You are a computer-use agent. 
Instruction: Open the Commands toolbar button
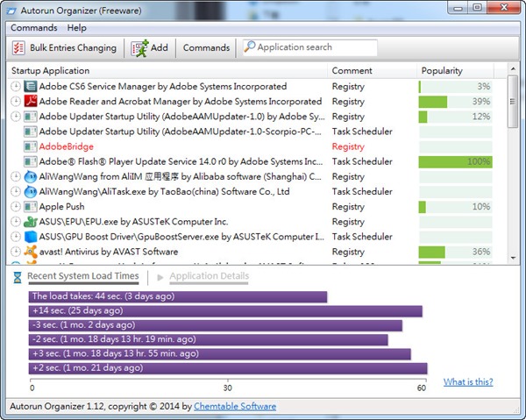click(x=206, y=48)
